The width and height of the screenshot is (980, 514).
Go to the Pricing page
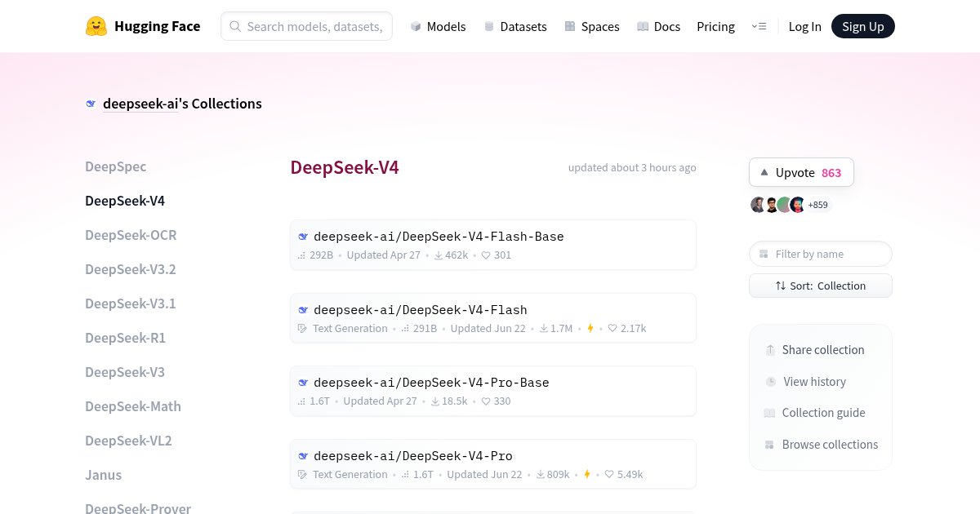click(715, 26)
